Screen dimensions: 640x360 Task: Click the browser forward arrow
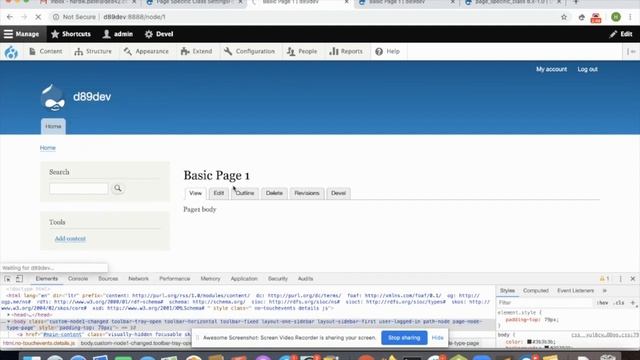tap(24, 17)
